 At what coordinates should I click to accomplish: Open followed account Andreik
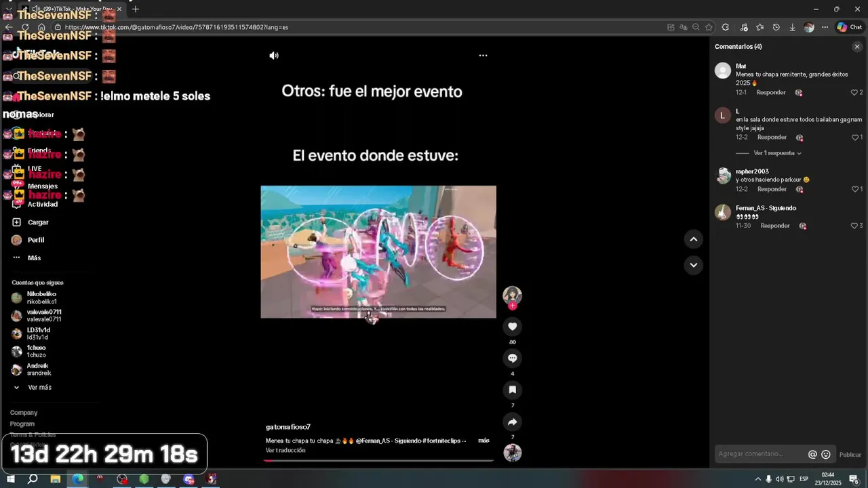(31, 369)
